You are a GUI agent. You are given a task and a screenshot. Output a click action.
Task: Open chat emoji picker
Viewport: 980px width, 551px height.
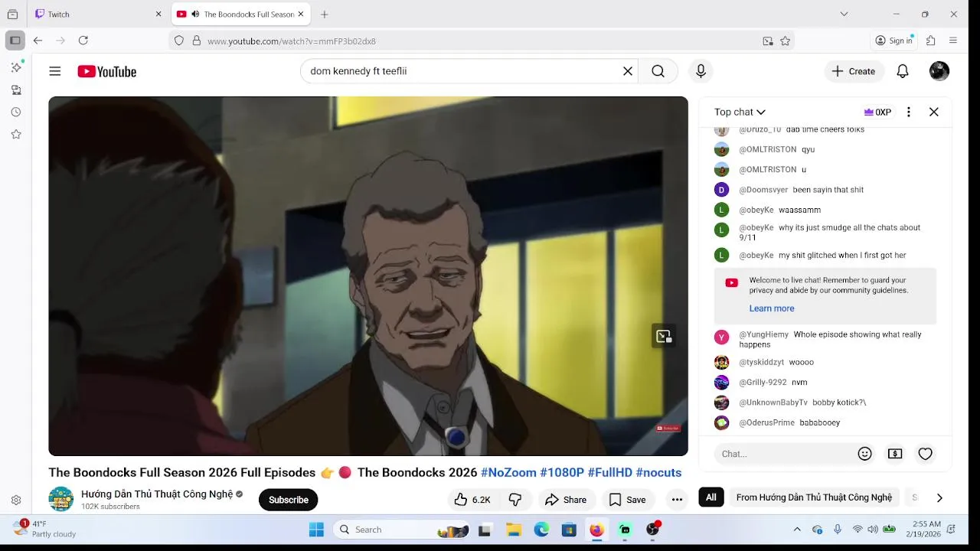pos(864,454)
